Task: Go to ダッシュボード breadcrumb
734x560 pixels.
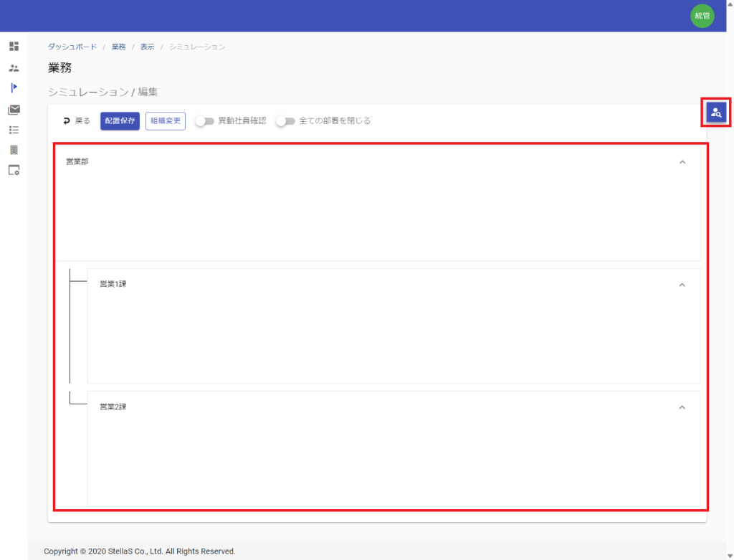Action: [x=71, y=47]
